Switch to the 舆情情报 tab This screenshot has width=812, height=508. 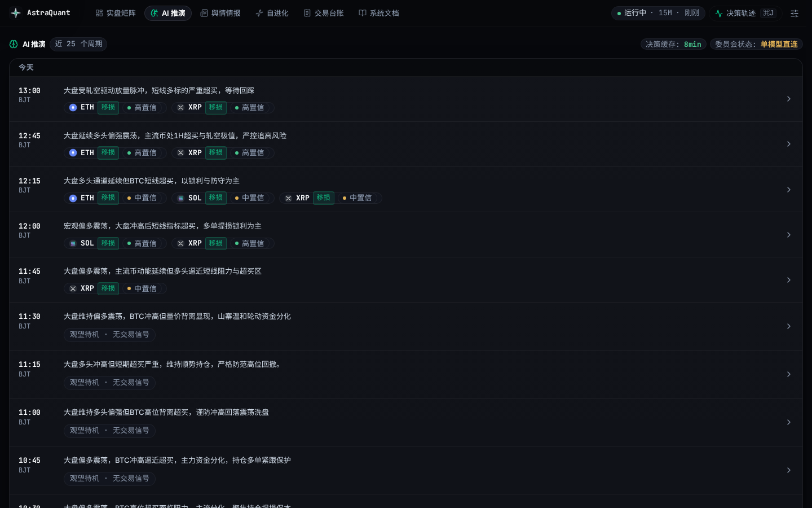pyautogui.click(x=220, y=13)
